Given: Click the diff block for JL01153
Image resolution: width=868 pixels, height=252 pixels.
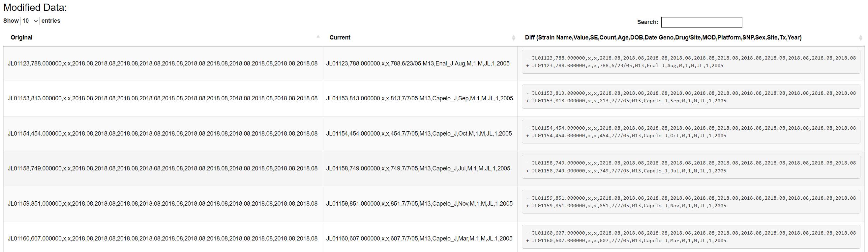Looking at the screenshot, I should pyautogui.click(x=690, y=97).
